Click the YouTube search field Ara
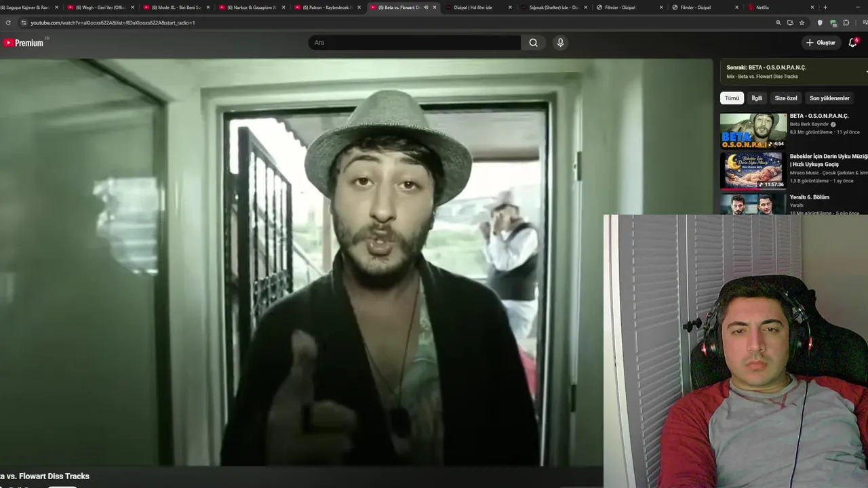Screen dimensions: 868x488 (x=414, y=43)
